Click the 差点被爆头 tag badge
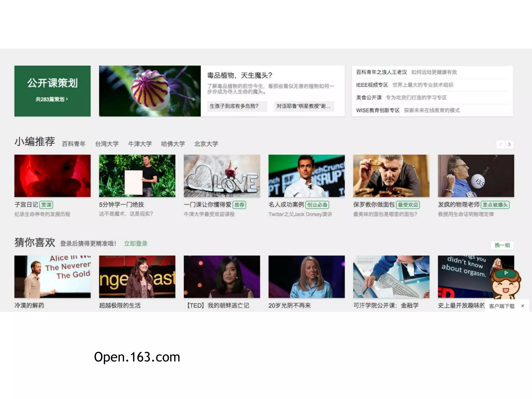This screenshot has width=532, height=399. (x=495, y=205)
